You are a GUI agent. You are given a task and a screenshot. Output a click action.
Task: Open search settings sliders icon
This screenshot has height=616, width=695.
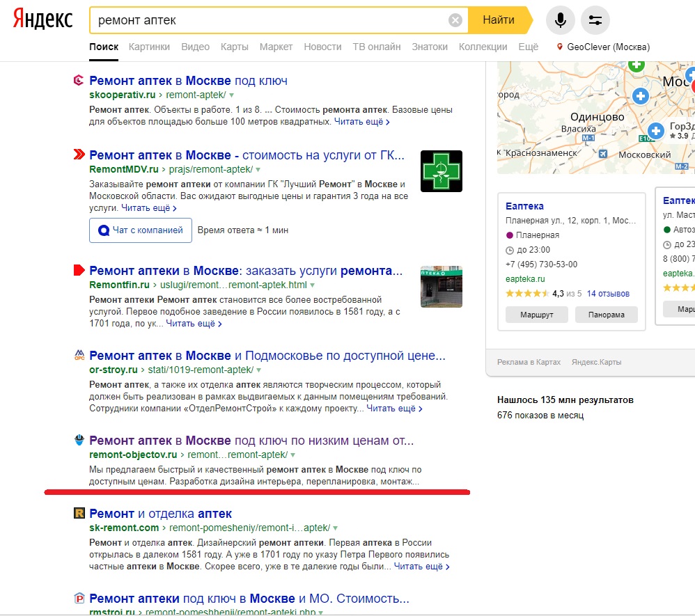click(x=595, y=20)
